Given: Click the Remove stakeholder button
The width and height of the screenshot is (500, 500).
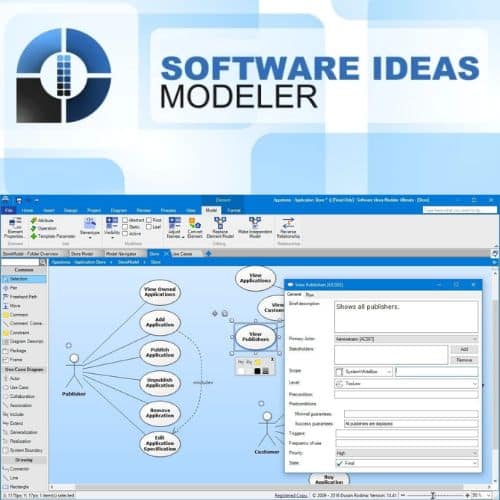Looking at the screenshot, I should click(x=464, y=360).
